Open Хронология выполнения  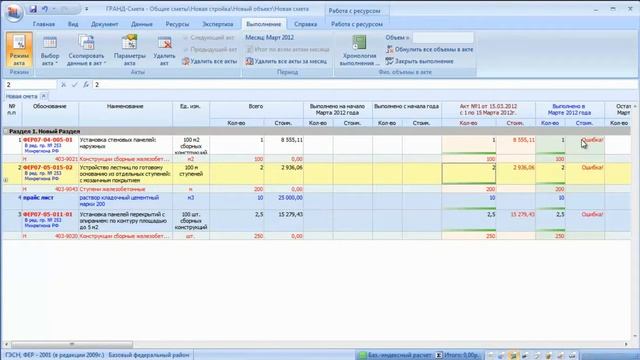359,51
